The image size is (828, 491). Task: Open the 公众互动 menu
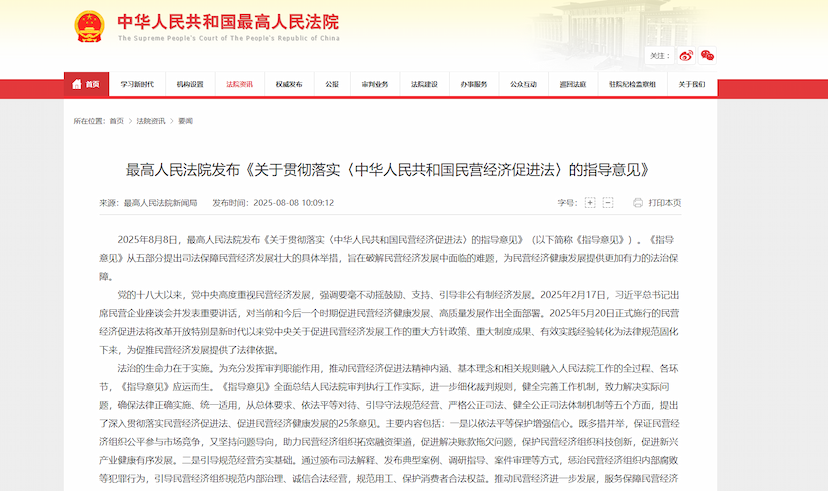coord(524,84)
